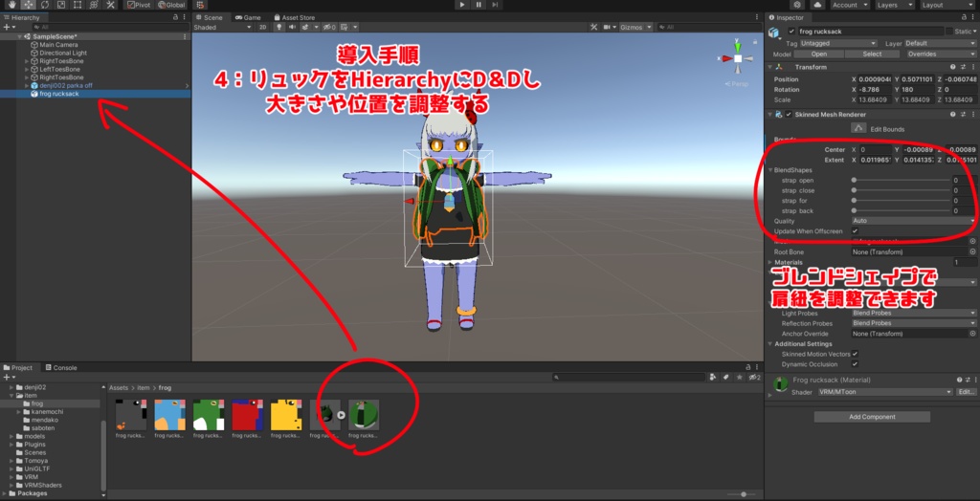Open the Tag Untagged dropdown

click(x=838, y=44)
